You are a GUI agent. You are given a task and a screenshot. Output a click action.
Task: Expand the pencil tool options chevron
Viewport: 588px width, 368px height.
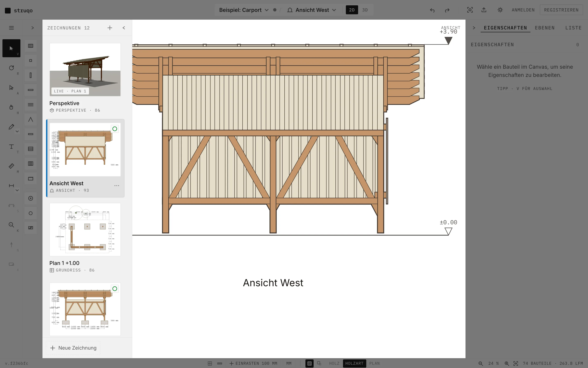(17, 131)
